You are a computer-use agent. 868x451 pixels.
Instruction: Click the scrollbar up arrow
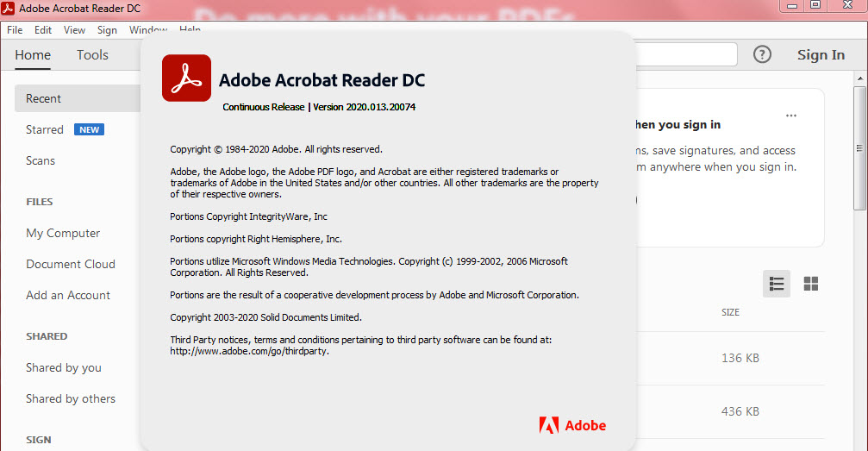coord(859,78)
